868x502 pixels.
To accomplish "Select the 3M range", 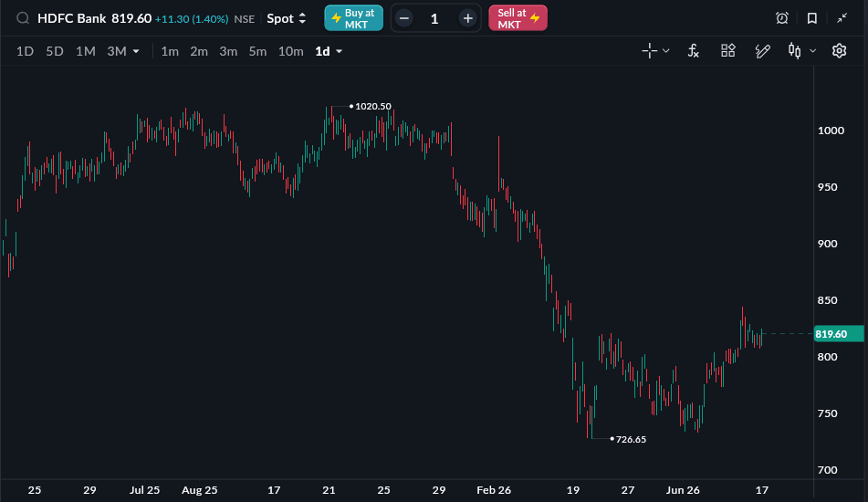I will point(117,51).
